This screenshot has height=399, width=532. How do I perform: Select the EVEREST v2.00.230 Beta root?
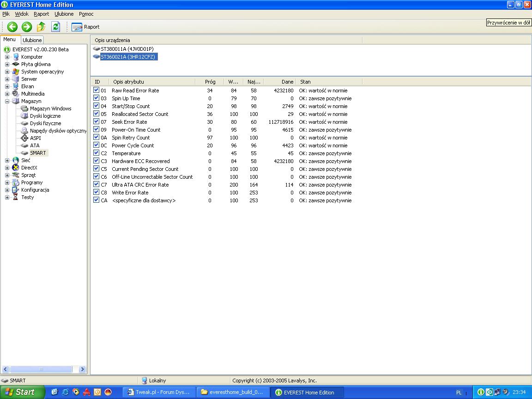[x=40, y=49]
